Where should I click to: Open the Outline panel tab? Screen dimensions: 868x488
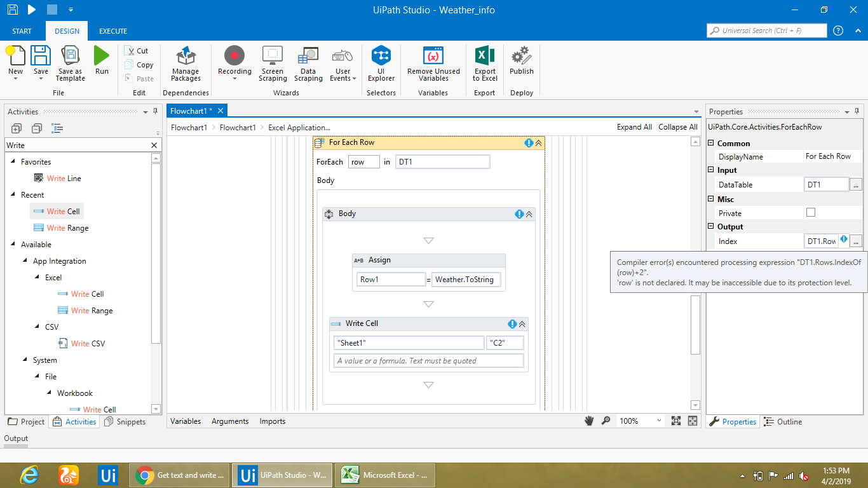[x=783, y=421]
